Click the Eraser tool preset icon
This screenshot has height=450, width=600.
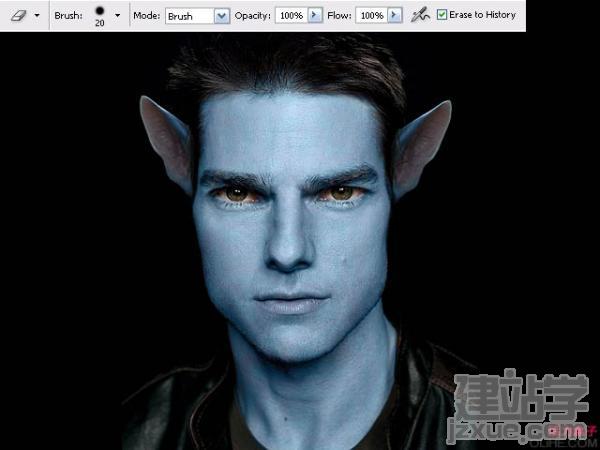18,16
